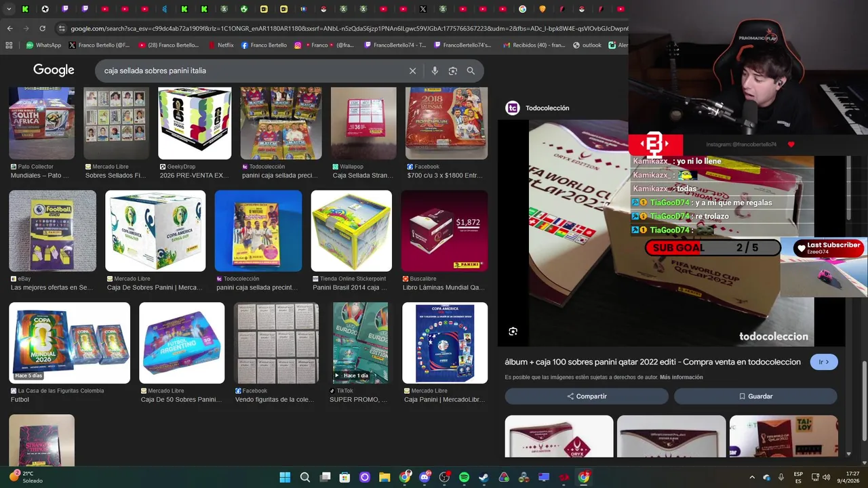Image resolution: width=868 pixels, height=488 pixels.
Task: Show hidden system tray icons
Action: [x=751, y=477]
